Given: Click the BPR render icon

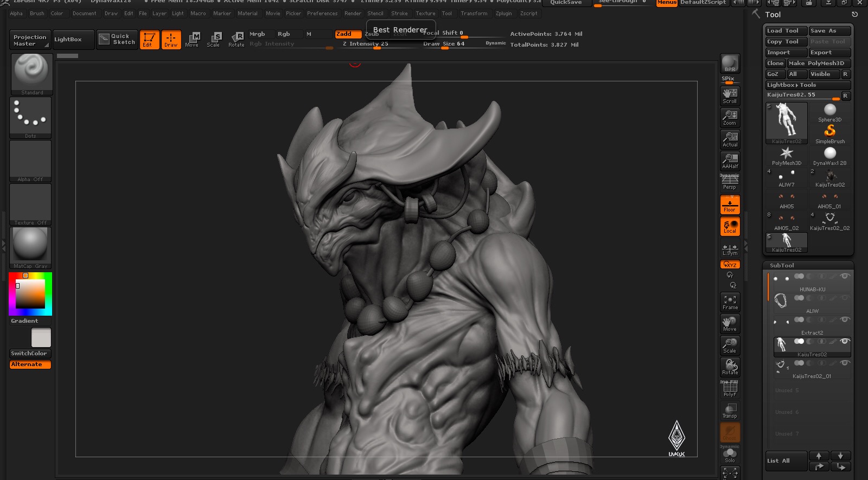Looking at the screenshot, I should [730, 63].
